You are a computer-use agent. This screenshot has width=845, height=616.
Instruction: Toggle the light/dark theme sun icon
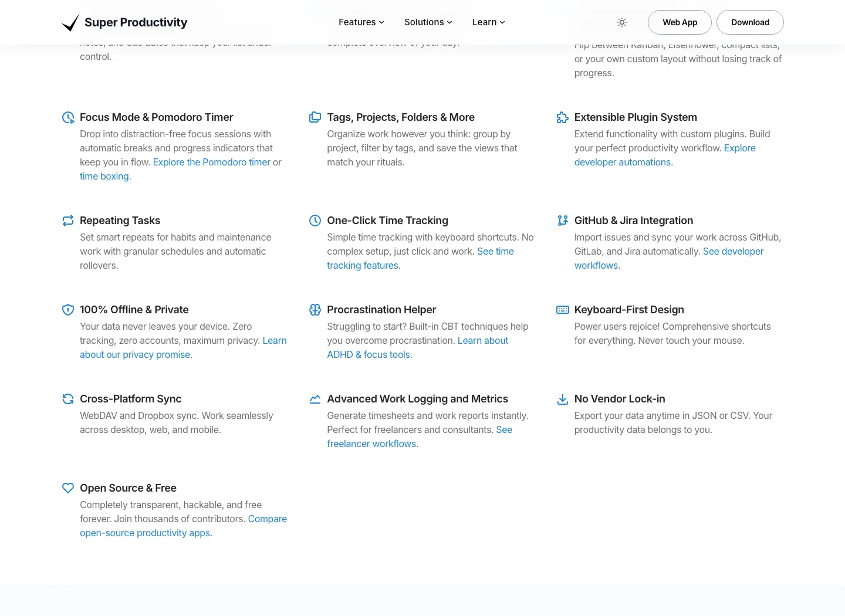tap(622, 22)
